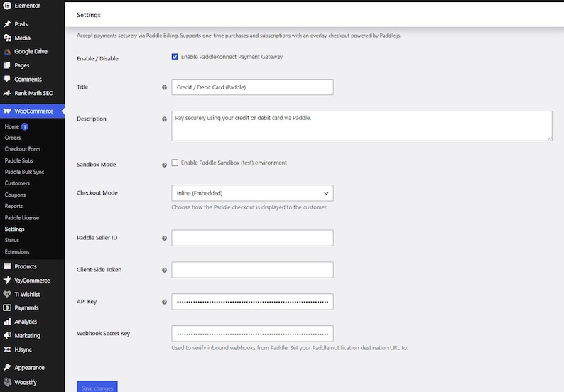Image resolution: width=564 pixels, height=392 pixels.
Task: Open the Extensions submenu item
Action: click(17, 251)
